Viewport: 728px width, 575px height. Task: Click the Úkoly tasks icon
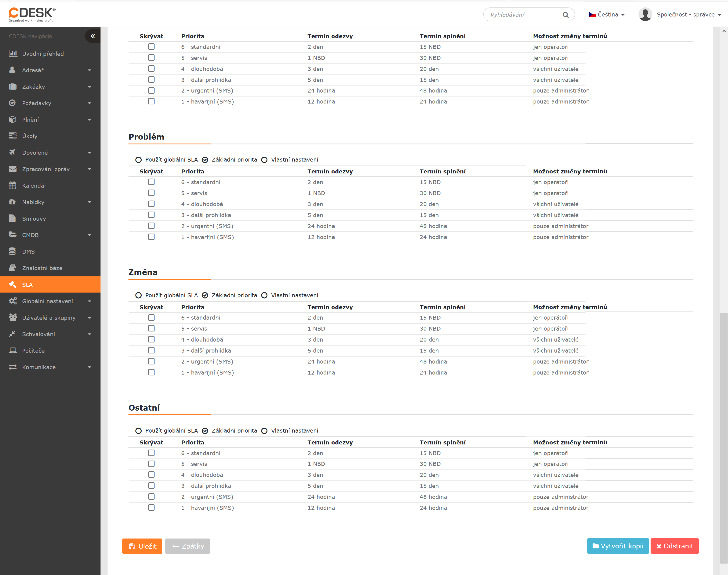[x=13, y=136]
